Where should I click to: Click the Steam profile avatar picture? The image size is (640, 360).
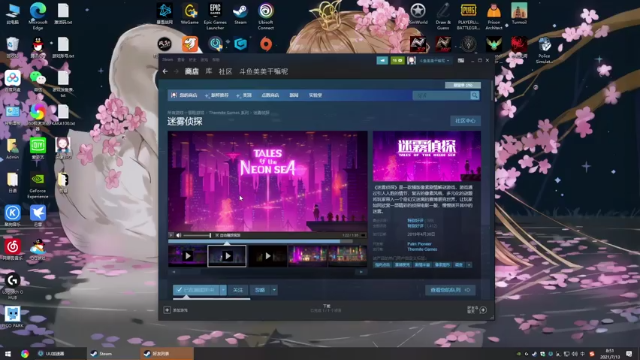[411, 60]
